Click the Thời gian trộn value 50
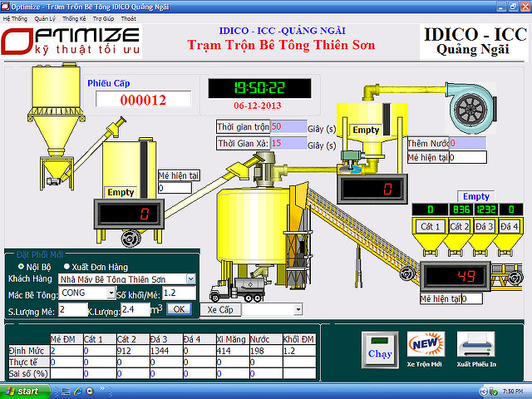 point(288,126)
